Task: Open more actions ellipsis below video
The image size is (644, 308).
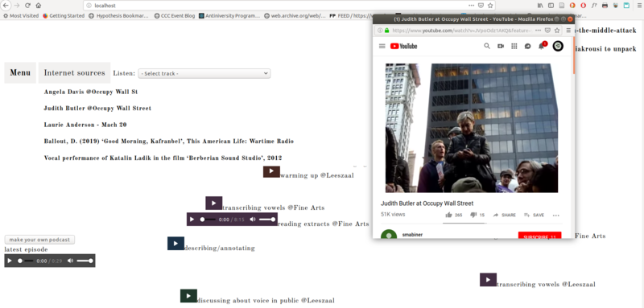Action: tap(556, 216)
